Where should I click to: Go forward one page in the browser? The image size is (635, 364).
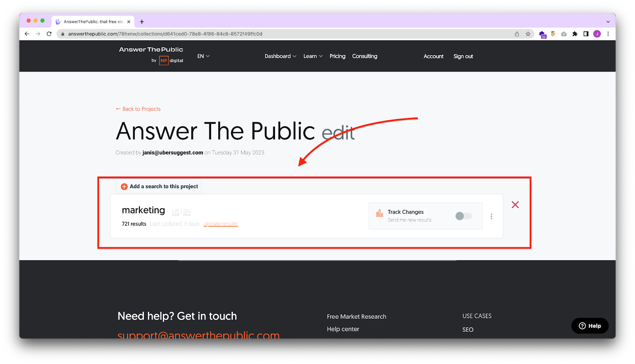tap(38, 34)
